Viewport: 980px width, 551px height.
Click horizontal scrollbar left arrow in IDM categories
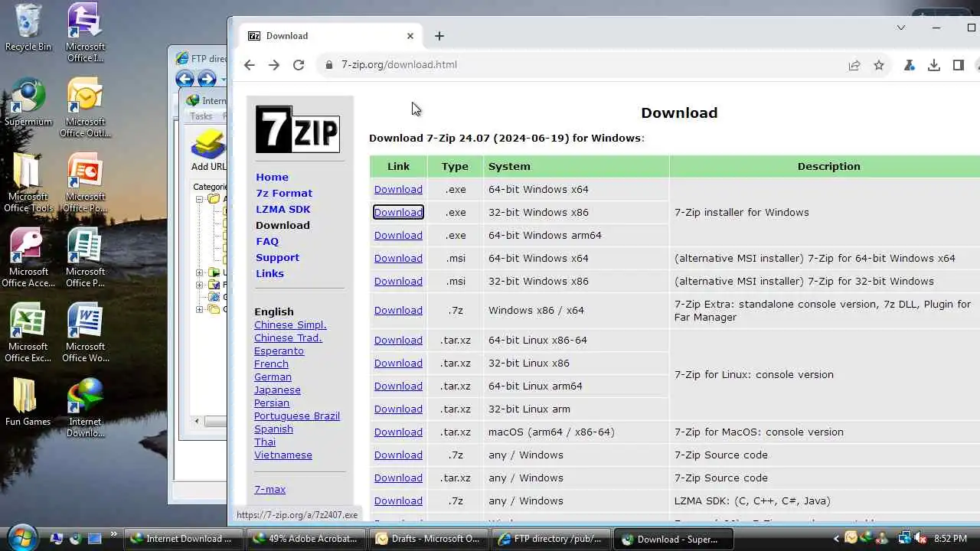point(198,421)
